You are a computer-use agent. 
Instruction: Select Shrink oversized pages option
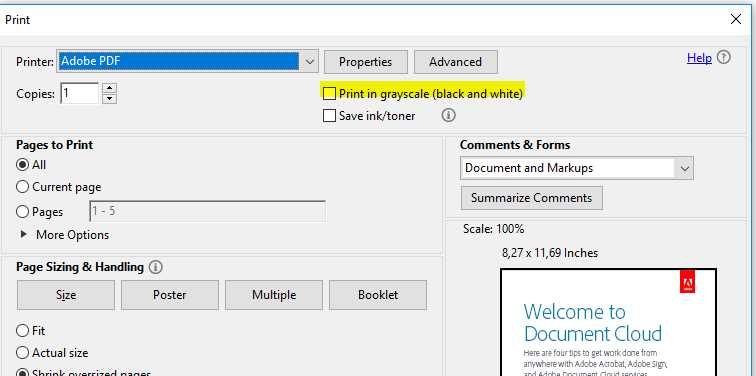click(22, 372)
